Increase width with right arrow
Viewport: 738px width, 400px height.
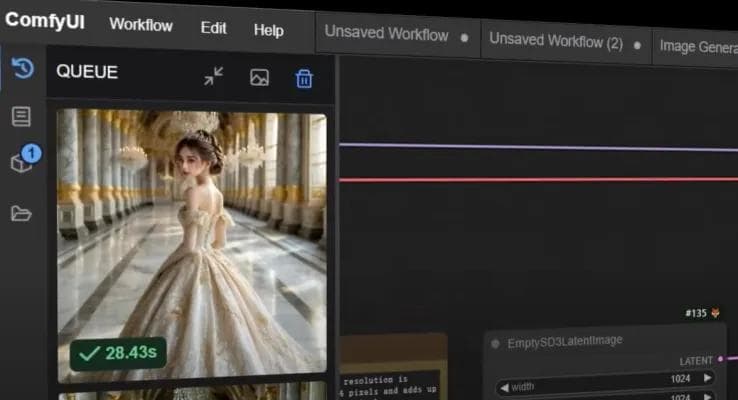pyautogui.click(x=707, y=377)
